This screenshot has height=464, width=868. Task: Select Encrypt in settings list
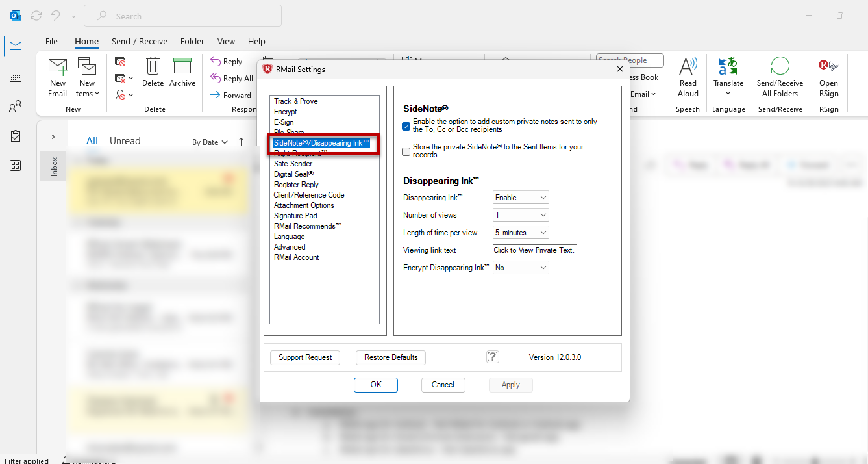pos(285,112)
